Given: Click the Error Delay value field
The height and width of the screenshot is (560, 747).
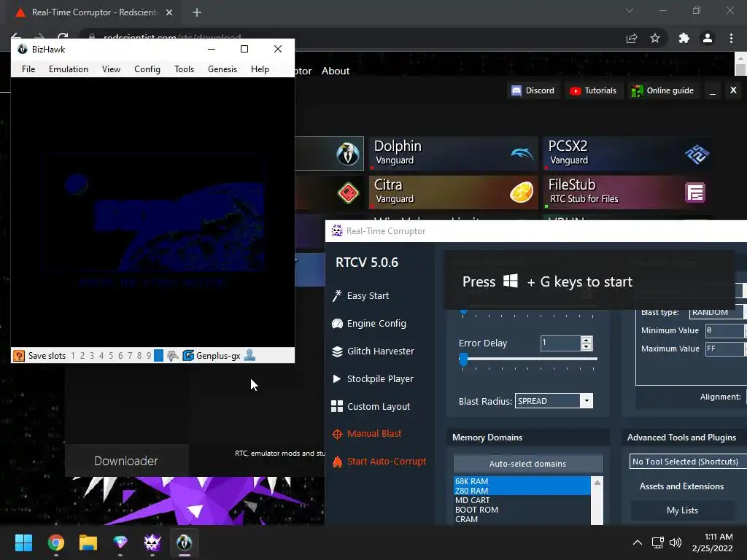Looking at the screenshot, I should coord(561,343).
